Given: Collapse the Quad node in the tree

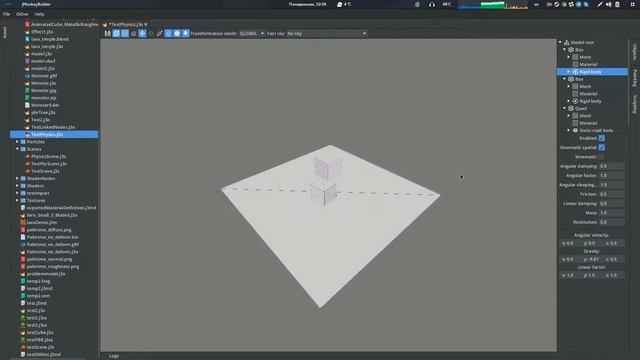Looking at the screenshot, I should (565, 108).
